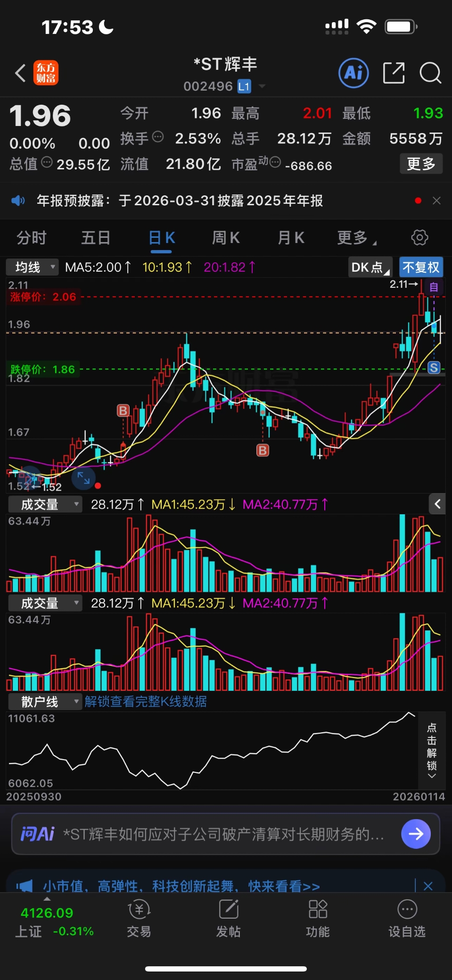The image size is (452, 980).
Task: Tap the *ST辉丰 stock title
Action: point(225,64)
